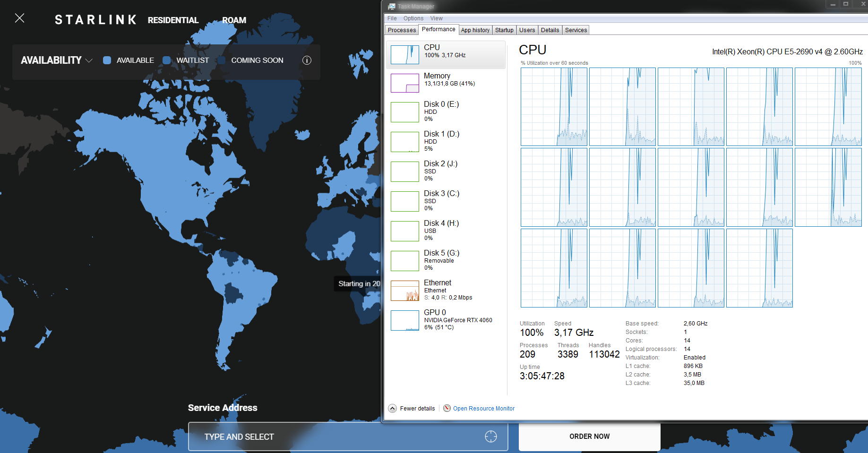Click the Starlink logo
The width and height of the screenshot is (868, 453).
coord(95,20)
